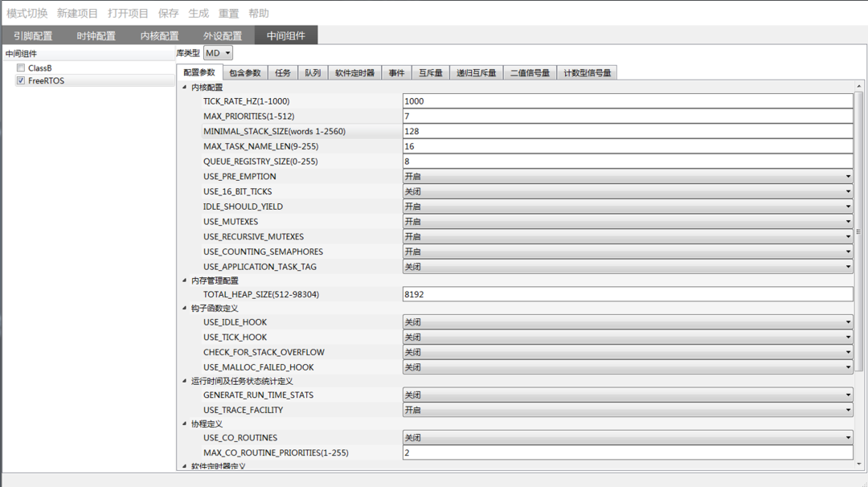Open the USE_MUTEXES dropdown
This screenshot has height=487, width=868.
click(628, 221)
